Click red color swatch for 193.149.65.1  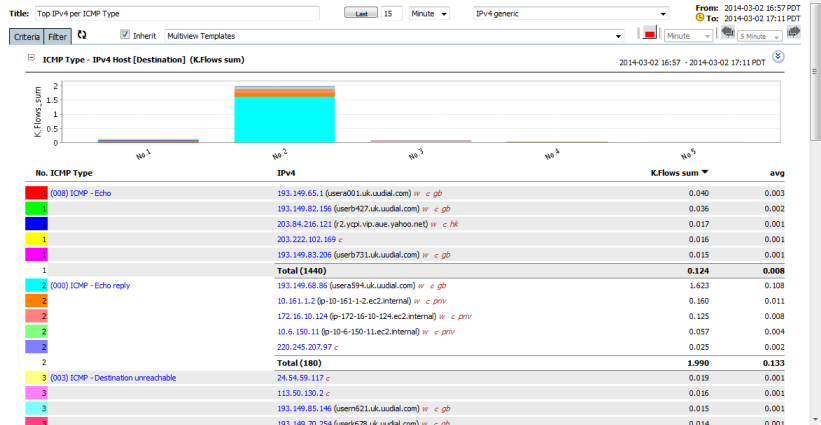37,193
